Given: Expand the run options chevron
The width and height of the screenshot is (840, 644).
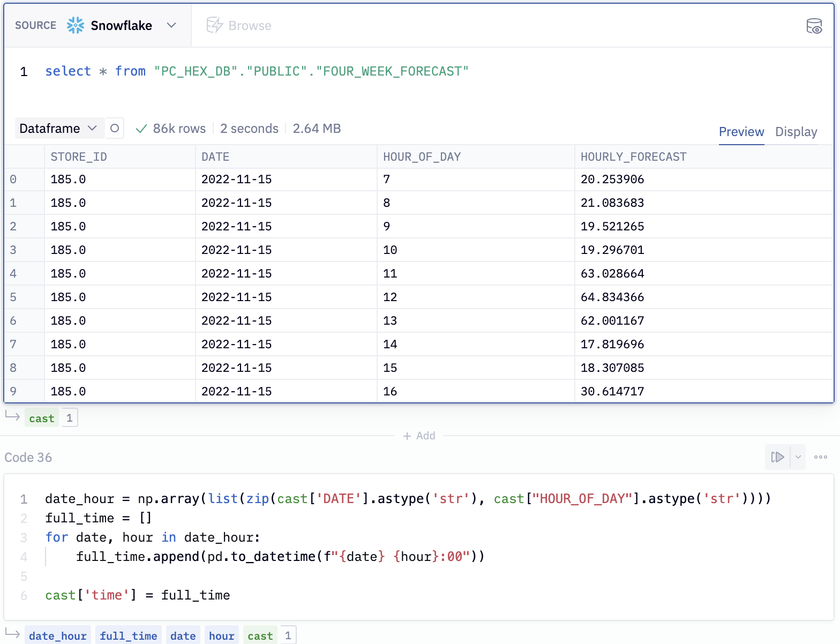Looking at the screenshot, I should [798, 457].
